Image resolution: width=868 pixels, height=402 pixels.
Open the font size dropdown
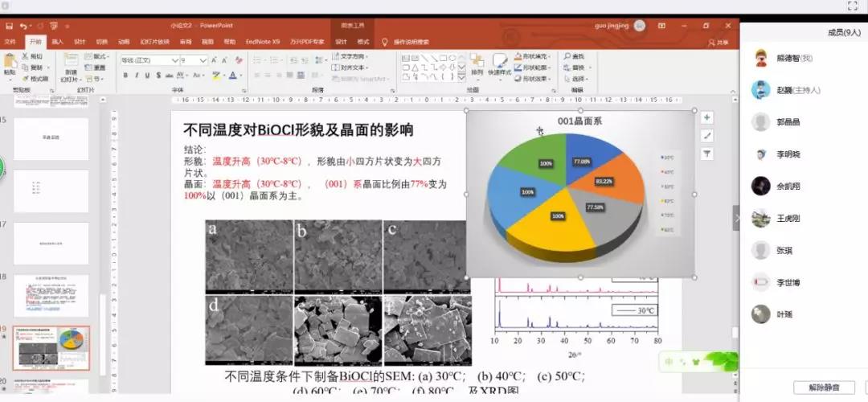[x=202, y=60]
